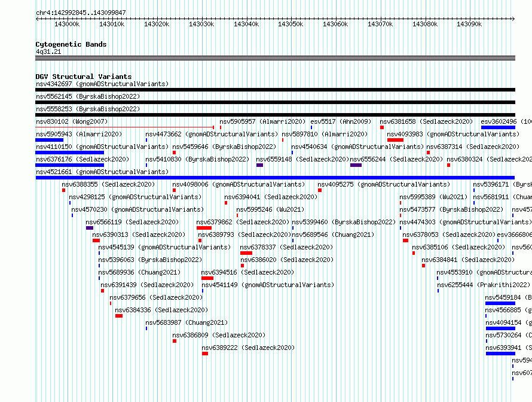This screenshot has width=532, height=402.
Task: Click the chr4:142992845..143099847 coordinate text
Action: point(81,13)
